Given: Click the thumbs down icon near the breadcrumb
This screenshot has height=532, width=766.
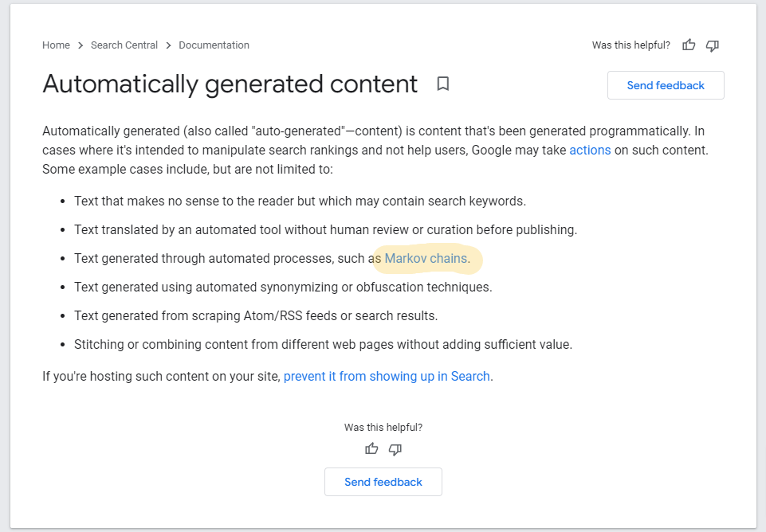Looking at the screenshot, I should pyautogui.click(x=713, y=45).
